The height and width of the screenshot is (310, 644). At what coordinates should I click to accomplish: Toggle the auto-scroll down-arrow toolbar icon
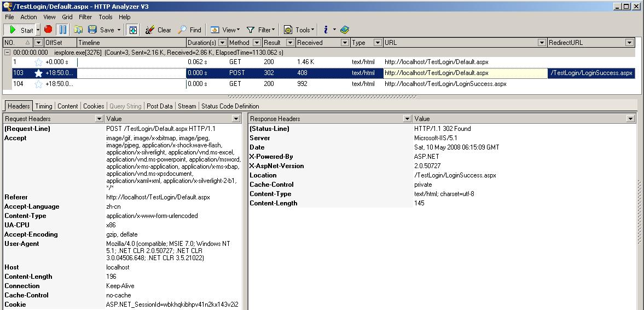[133, 30]
